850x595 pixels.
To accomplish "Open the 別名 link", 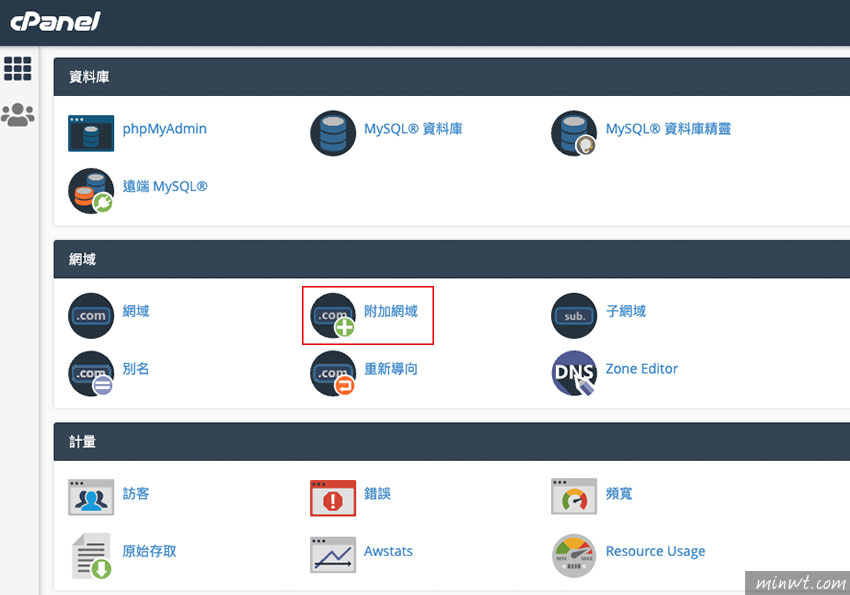I will [x=136, y=369].
